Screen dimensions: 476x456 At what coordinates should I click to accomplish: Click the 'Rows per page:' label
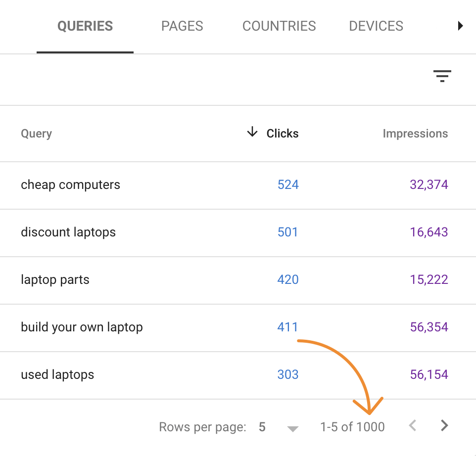(x=202, y=427)
